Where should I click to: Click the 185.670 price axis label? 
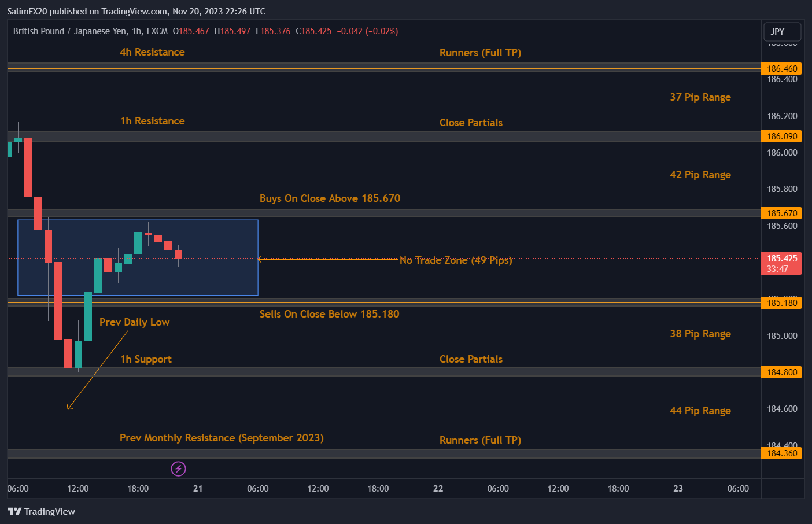tap(781, 213)
